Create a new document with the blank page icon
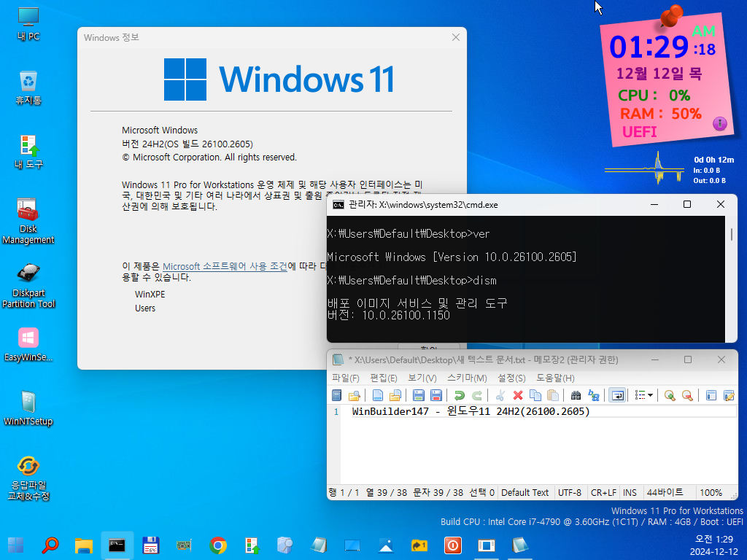Image resolution: width=747 pixels, height=560 pixels. 377,395
